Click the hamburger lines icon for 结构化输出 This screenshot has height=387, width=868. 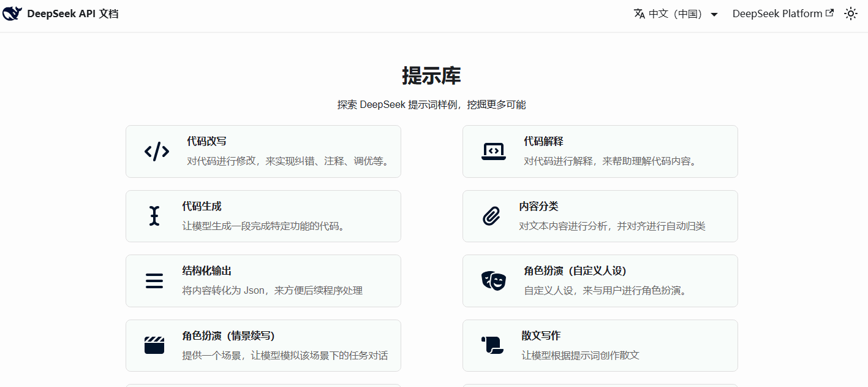point(154,281)
